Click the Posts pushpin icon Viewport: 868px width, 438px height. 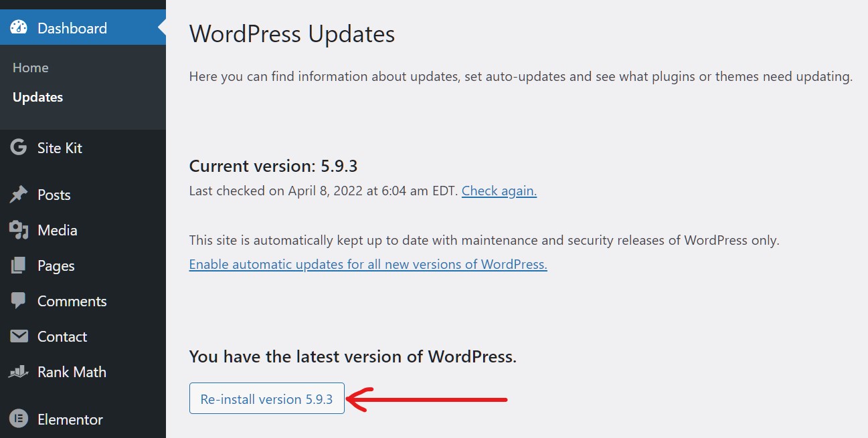pos(19,195)
